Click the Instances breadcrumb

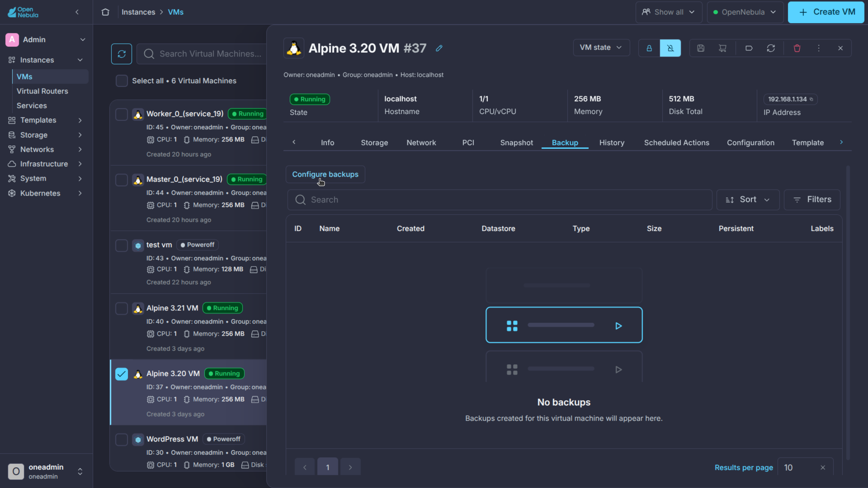138,12
